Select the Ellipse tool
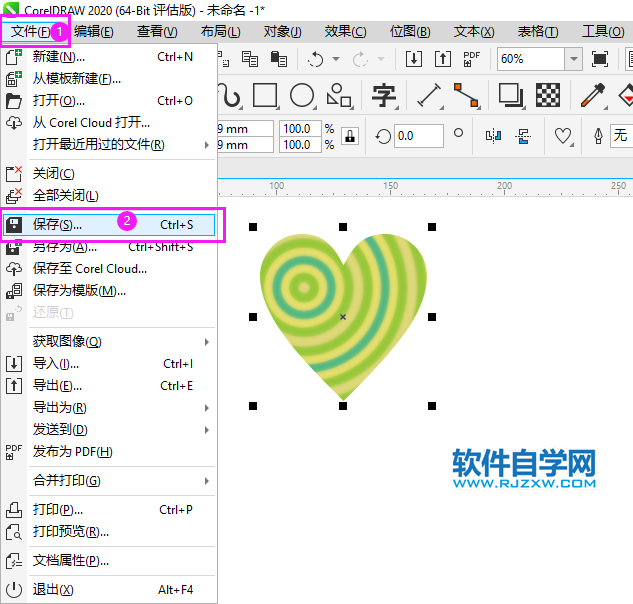The height and width of the screenshot is (604, 633). click(302, 96)
